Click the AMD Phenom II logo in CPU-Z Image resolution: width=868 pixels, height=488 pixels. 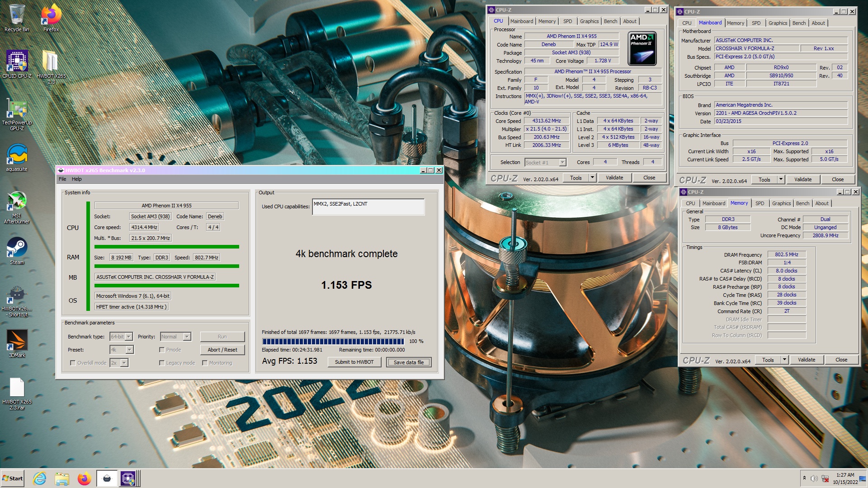pyautogui.click(x=642, y=48)
